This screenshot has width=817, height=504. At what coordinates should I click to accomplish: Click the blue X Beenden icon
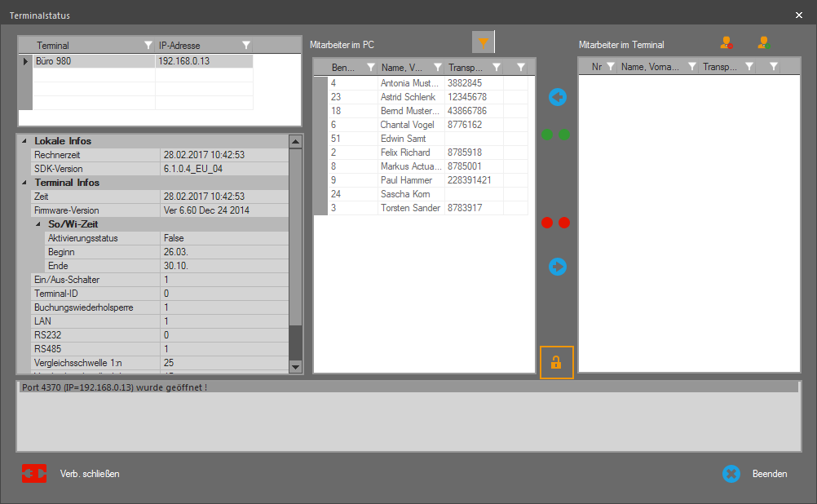731,474
